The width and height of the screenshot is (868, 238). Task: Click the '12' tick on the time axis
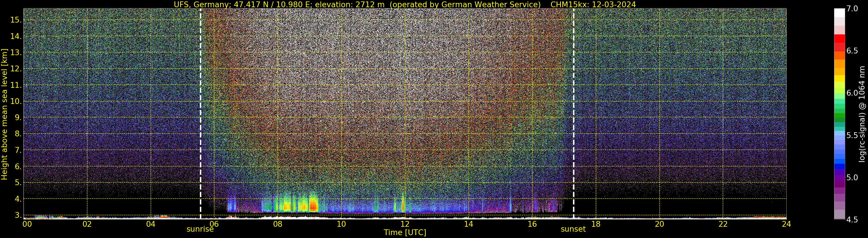point(405,224)
